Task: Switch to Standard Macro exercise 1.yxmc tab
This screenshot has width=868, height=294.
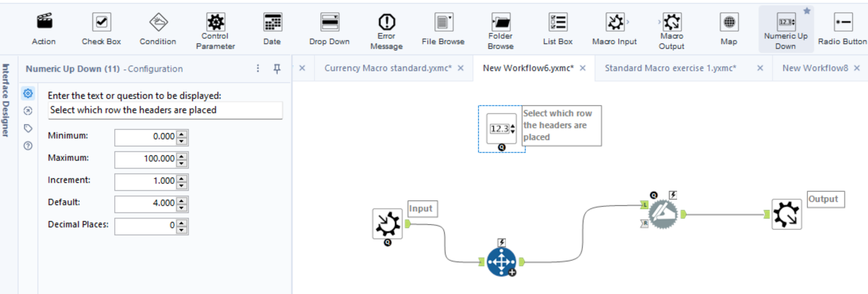Action: (x=670, y=68)
